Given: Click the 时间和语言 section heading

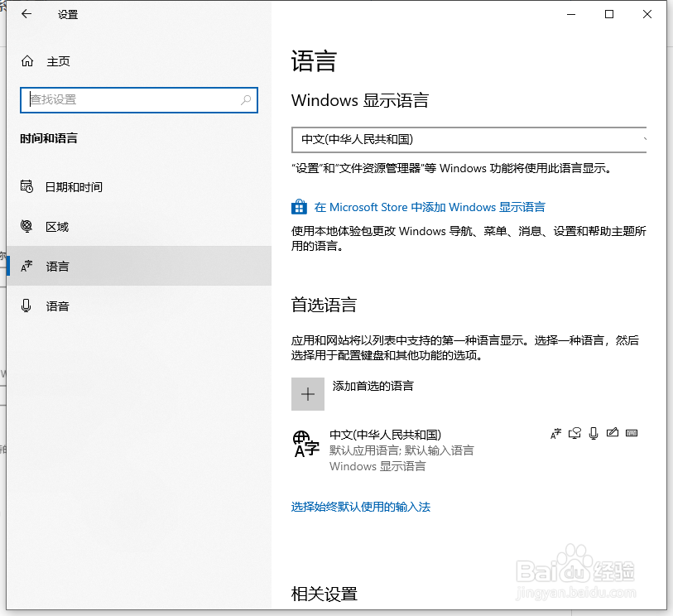Looking at the screenshot, I should pos(49,138).
